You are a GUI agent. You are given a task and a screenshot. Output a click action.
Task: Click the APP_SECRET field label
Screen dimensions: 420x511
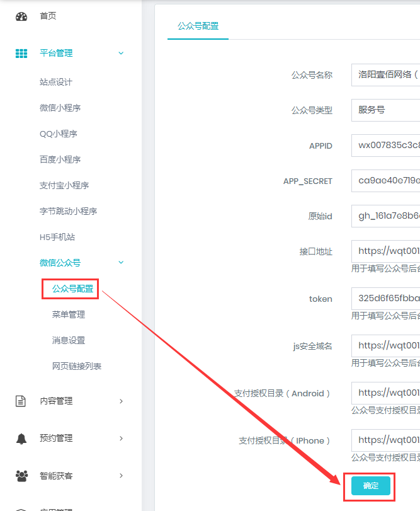(x=308, y=181)
